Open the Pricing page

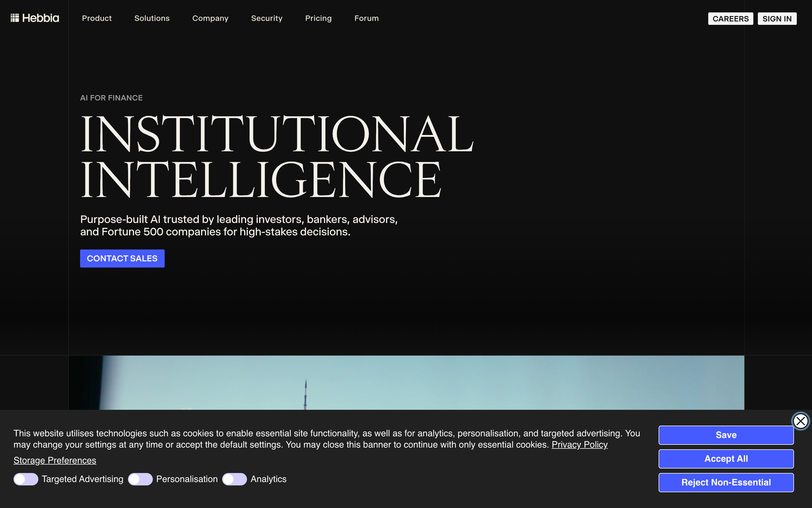tap(318, 18)
